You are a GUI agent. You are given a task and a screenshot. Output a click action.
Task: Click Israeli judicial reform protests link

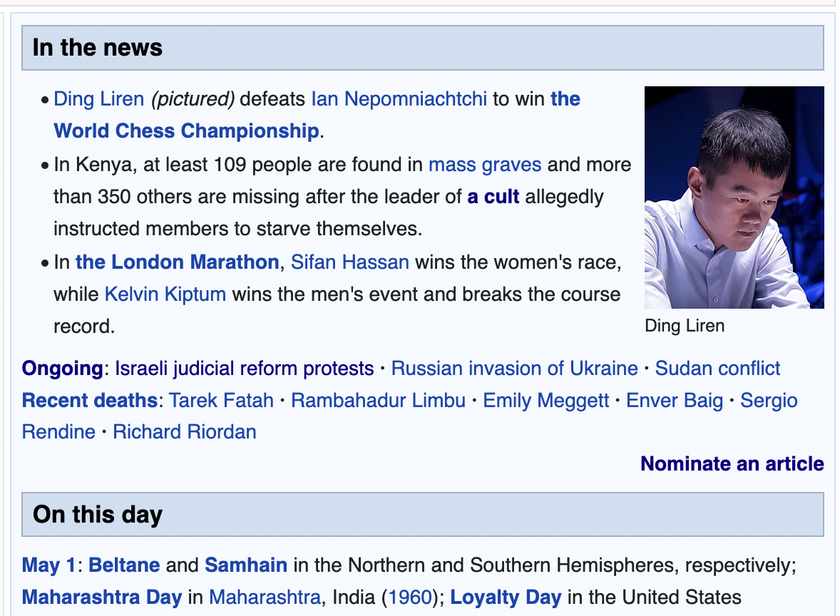click(x=245, y=369)
